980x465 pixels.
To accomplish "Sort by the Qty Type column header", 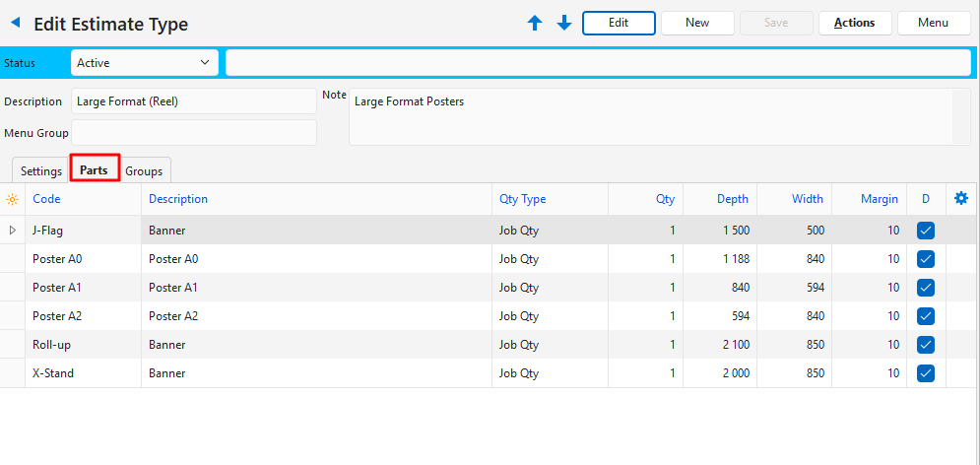I will click(x=522, y=199).
